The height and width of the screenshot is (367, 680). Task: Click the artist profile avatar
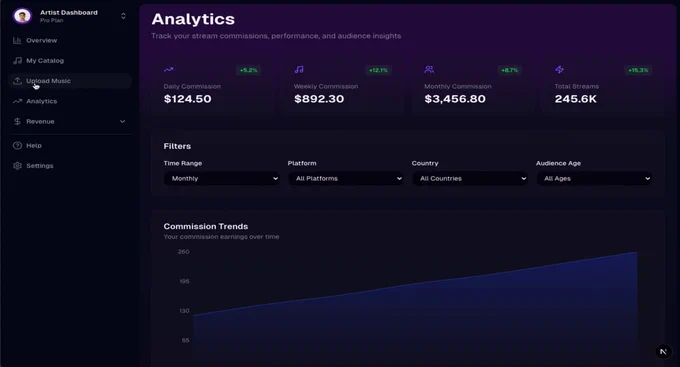[x=22, y=16]
